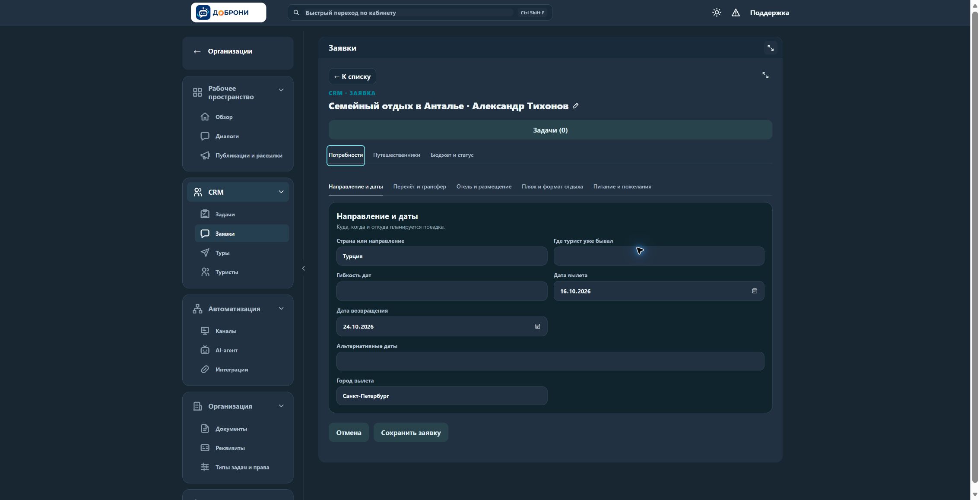The width and height of the screenshot is (980, 500).
Task: Click the ДОБРОНИ logo
Action: click(x=228, y=13)
